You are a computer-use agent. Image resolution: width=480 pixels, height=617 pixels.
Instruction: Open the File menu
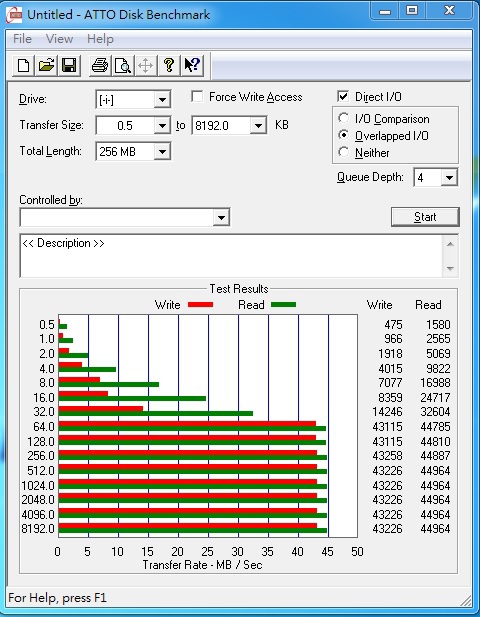tap(22, 39)
